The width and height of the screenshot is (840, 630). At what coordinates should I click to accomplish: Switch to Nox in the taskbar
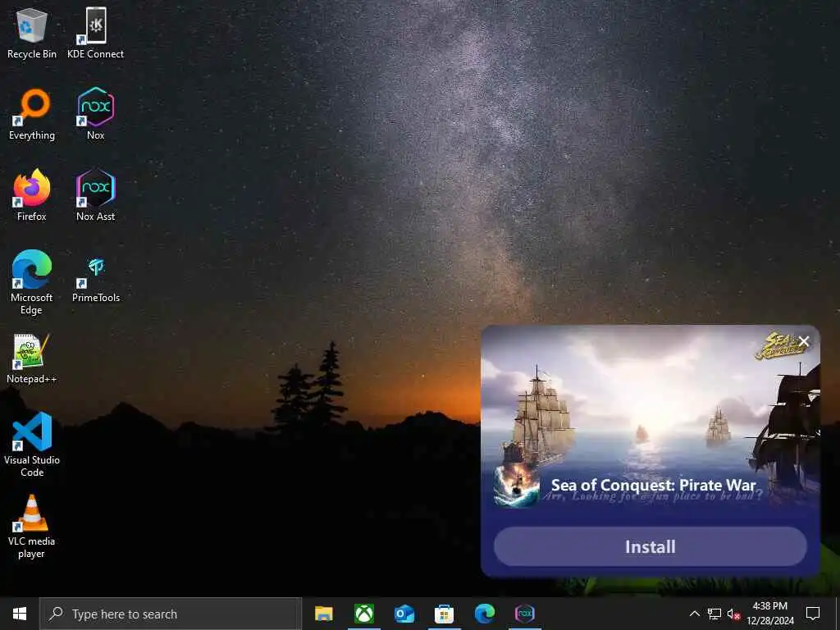tap(524, 614)
